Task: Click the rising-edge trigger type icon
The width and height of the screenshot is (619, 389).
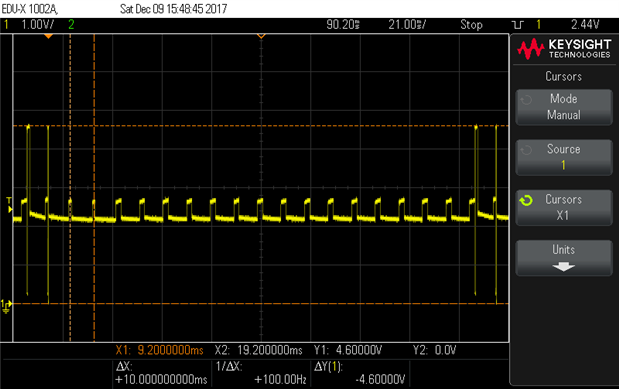Action: pos(518,25)
